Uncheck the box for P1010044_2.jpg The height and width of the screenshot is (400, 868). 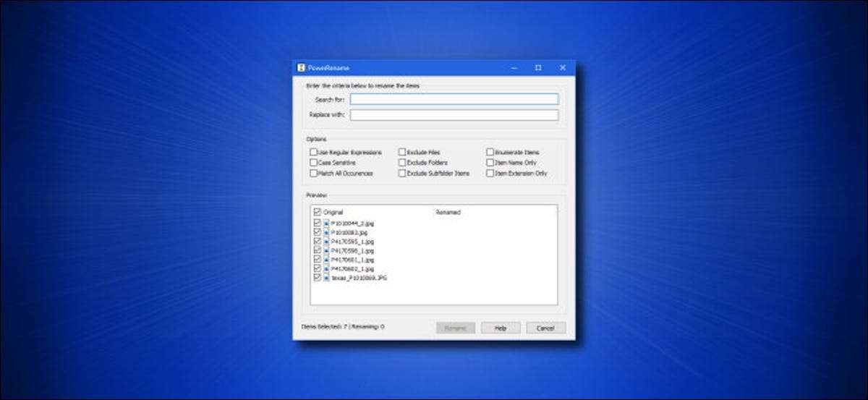click(317, 224)
